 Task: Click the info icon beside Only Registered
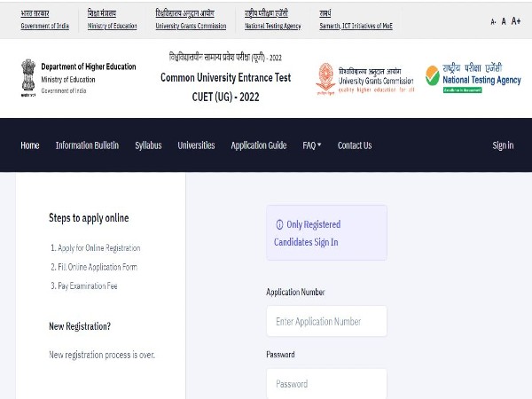click(x=279, y=224)
